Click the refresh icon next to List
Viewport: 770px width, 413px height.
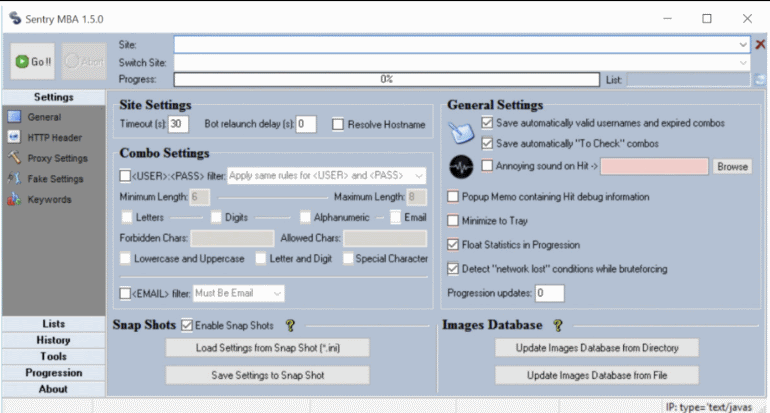760,80
